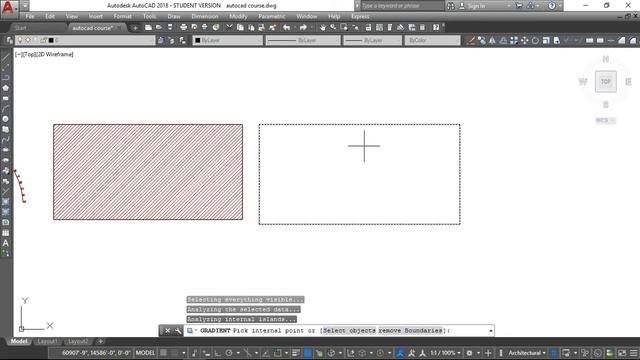The height and width of the screenshot is (360, 640).
Task: Select the Multiline Text A tool
Action: tap(5, 243)
